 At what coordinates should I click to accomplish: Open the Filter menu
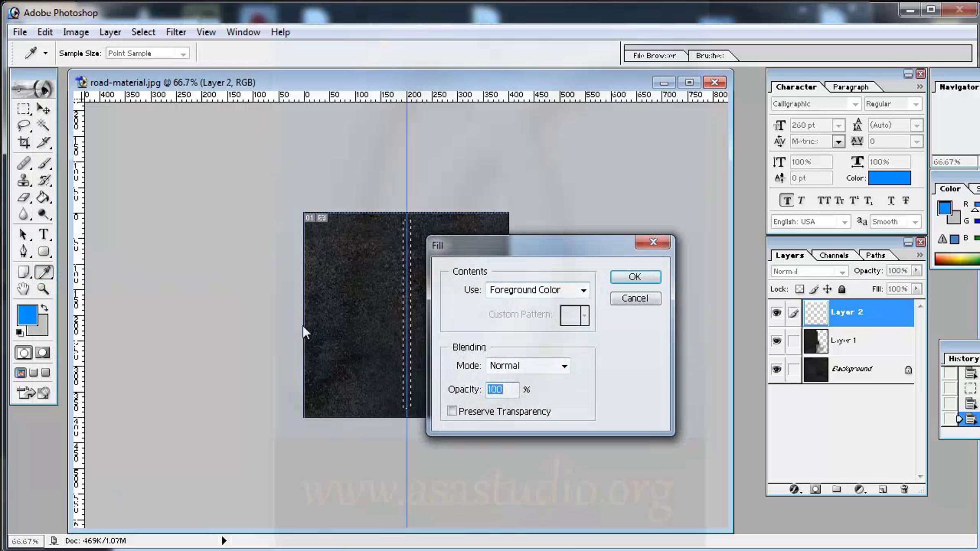coord(176,32)
